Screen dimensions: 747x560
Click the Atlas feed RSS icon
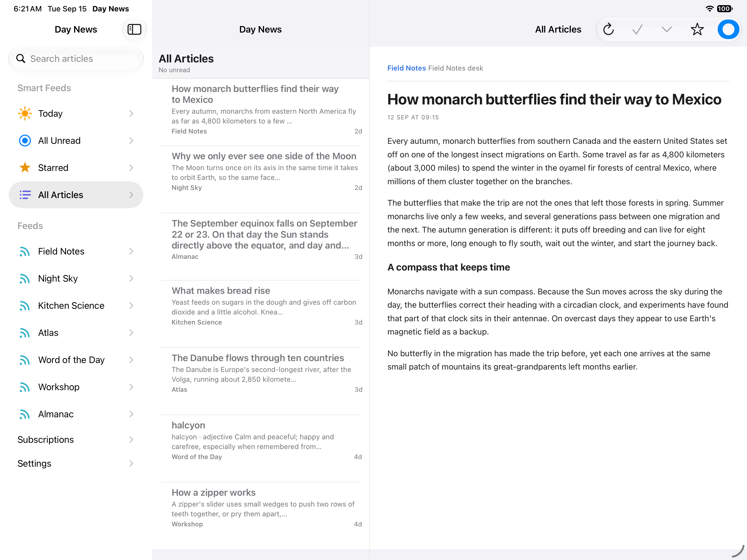point(25,333)
